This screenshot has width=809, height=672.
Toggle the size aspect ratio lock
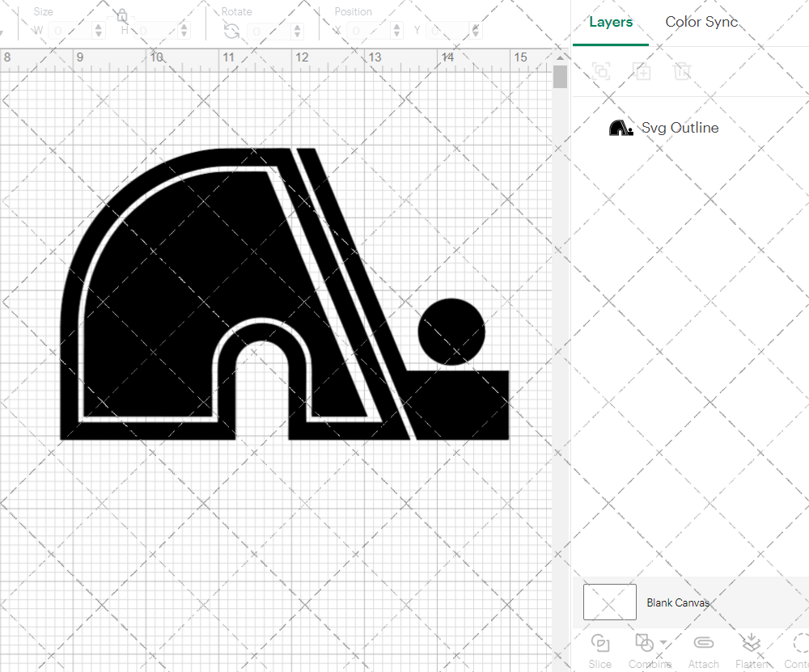coord(122,16)
